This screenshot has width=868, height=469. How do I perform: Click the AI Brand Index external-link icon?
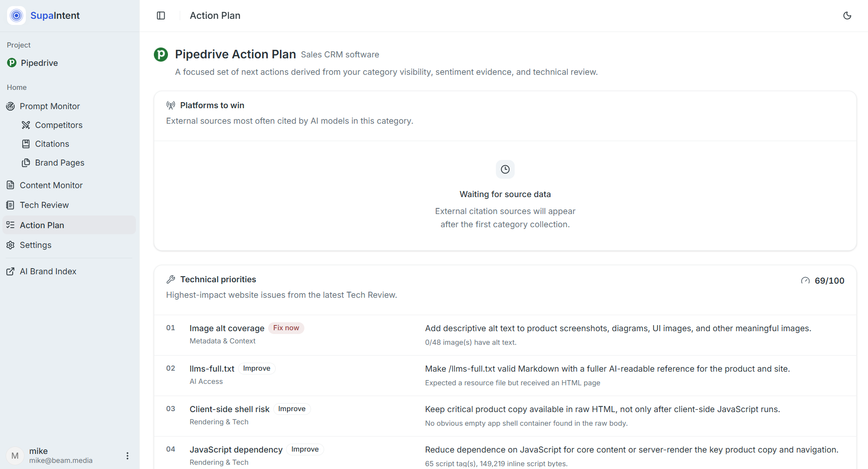[x=10, y=271]
